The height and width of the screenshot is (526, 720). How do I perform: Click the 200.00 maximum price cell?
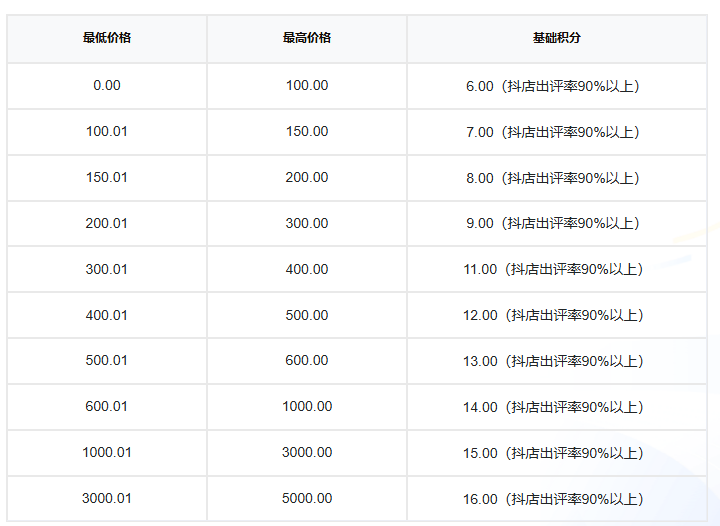coord(307,178)
